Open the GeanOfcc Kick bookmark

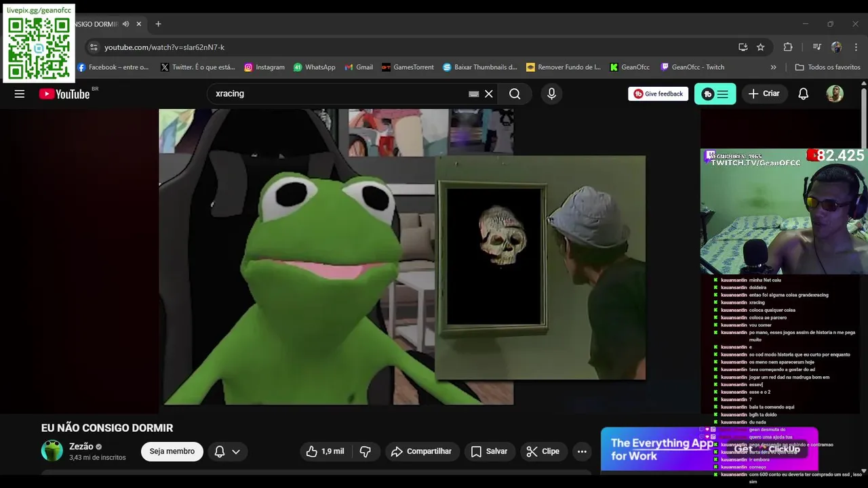(x=630, y=67)
